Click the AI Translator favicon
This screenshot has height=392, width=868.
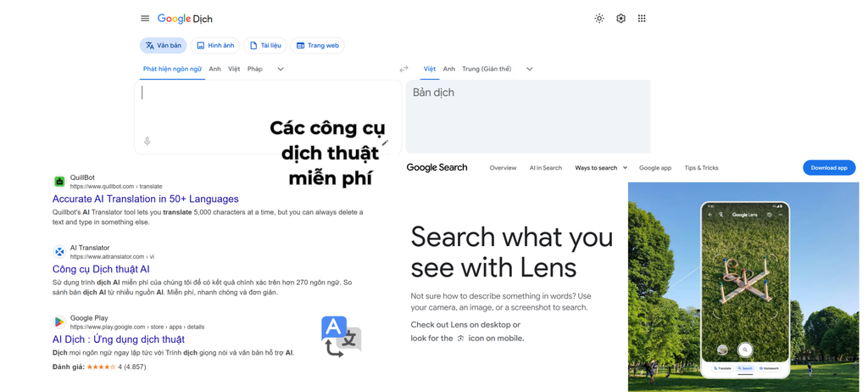59,252
